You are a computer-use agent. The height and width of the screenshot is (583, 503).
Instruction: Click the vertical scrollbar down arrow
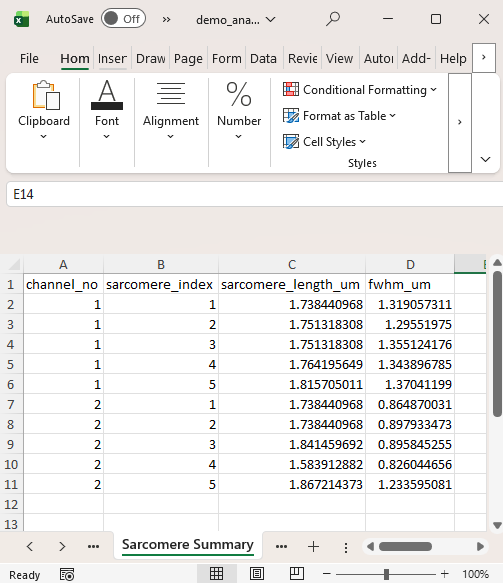tap(497, 525)
